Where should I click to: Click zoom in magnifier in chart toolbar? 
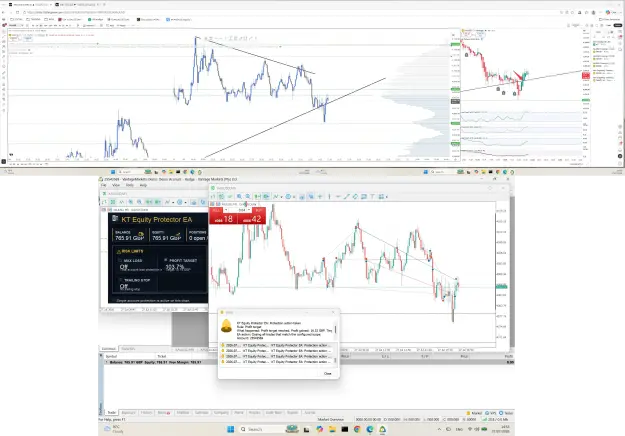pyautogui.click(x=239, y=196)
